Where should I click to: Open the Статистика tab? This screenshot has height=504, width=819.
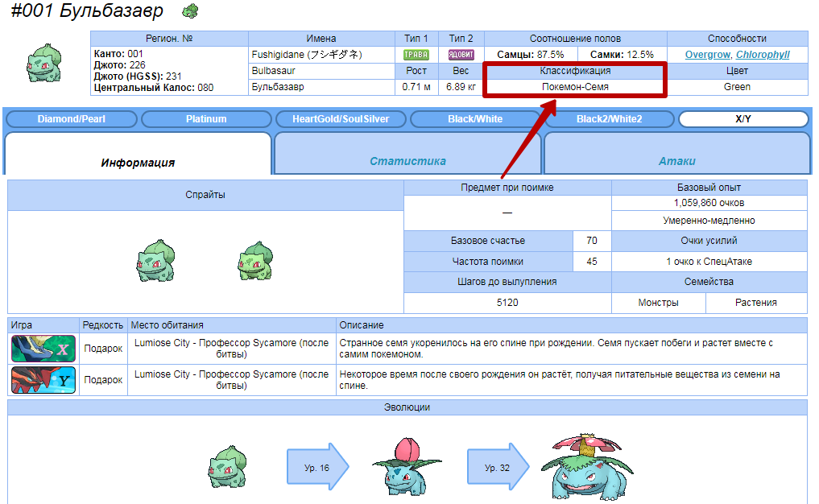(x=407, y=154)
